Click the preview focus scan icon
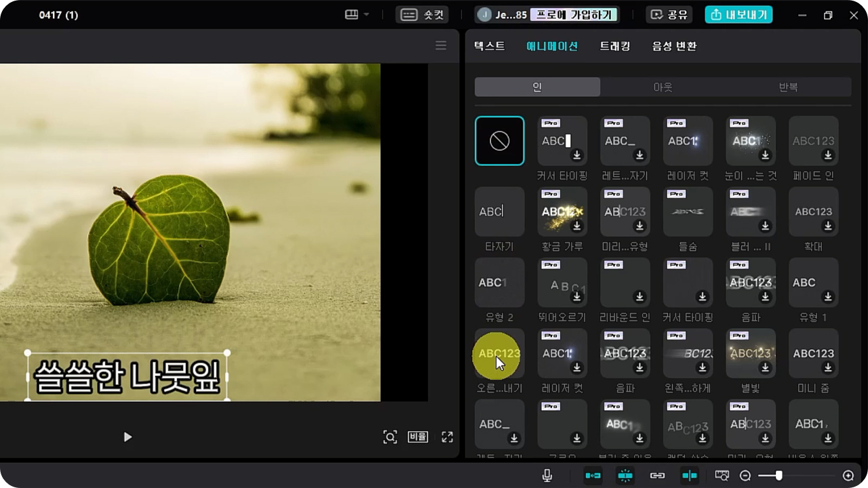This screenshot has height=488, width=868. point(390,437)
